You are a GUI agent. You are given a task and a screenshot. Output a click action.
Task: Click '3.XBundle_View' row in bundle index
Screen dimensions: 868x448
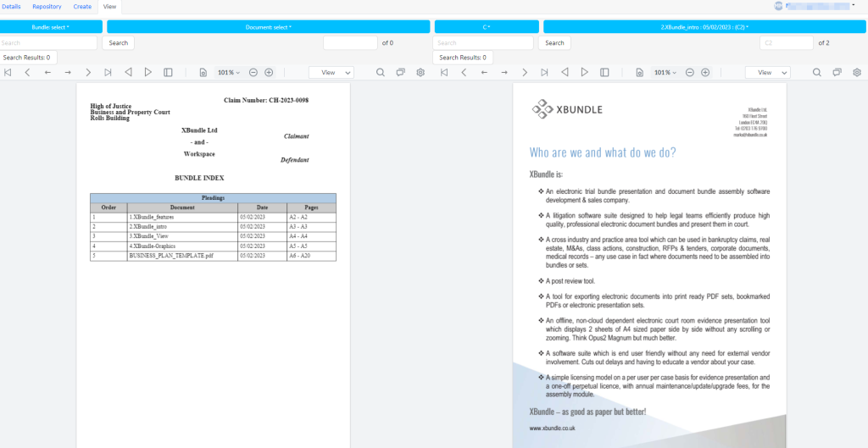tap(213, 237)
